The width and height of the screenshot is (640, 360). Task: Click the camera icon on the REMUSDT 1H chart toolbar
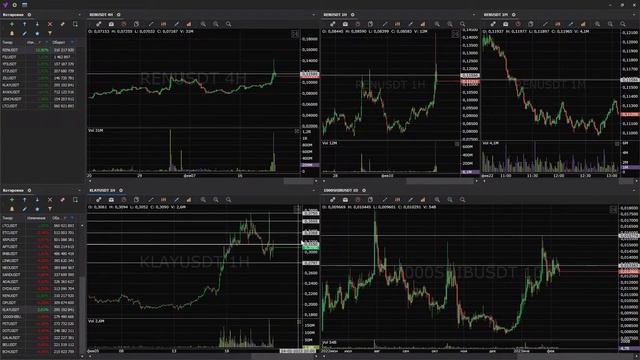345,24
